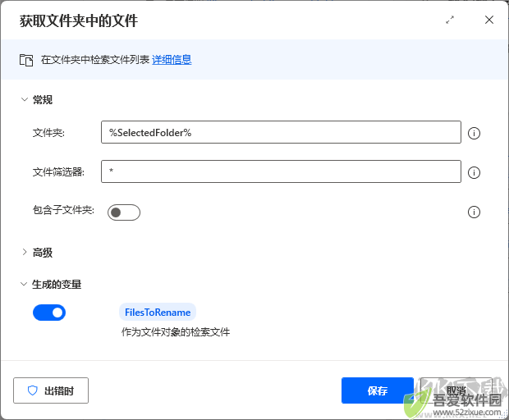The image size is (509, 420).
Task: Open the 出错时 error handling button
Action: tap(51, 390)
